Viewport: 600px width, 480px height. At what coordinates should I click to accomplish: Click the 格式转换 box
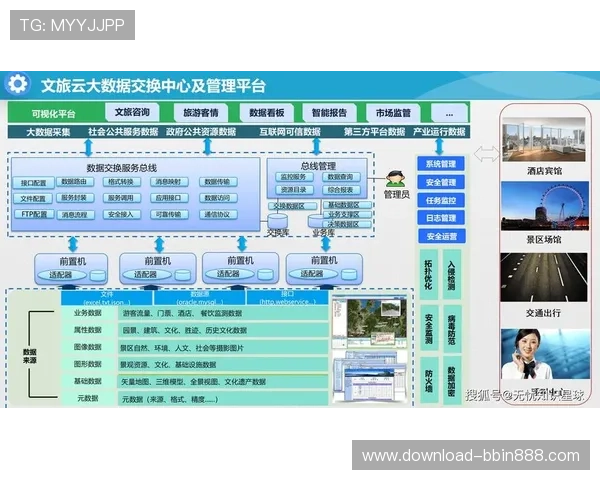pyautogui.click(x=121, y=182)
